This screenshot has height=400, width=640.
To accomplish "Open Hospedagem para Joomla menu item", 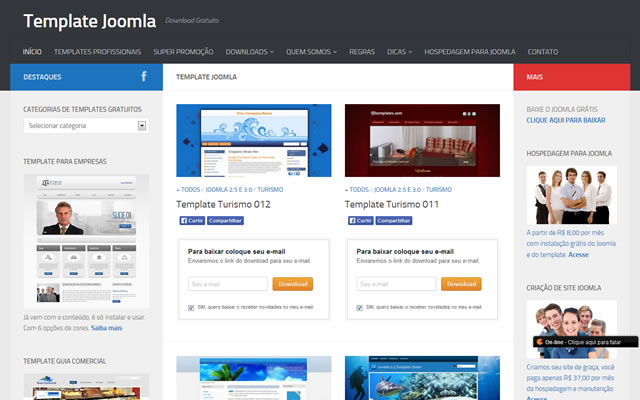I will click(470, 52).
